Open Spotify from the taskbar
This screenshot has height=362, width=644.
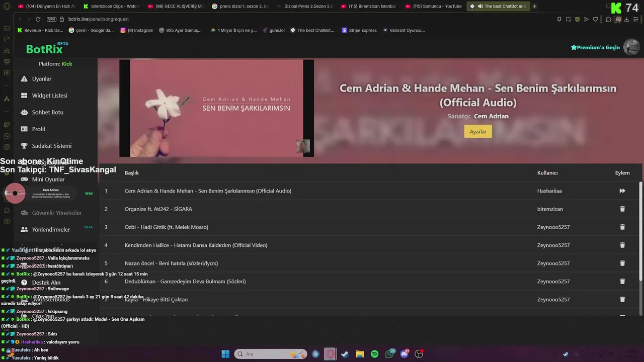pyautogui.click(x=374, y=354)
